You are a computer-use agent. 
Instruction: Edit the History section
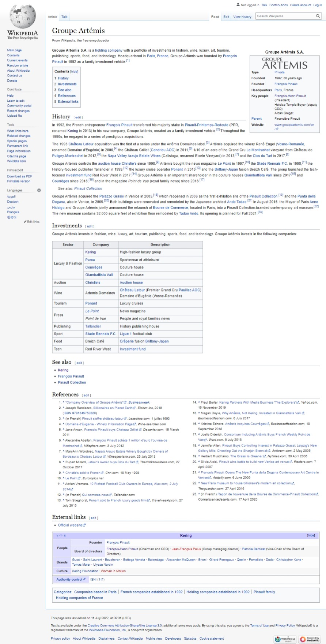click(x=78, y=117)
